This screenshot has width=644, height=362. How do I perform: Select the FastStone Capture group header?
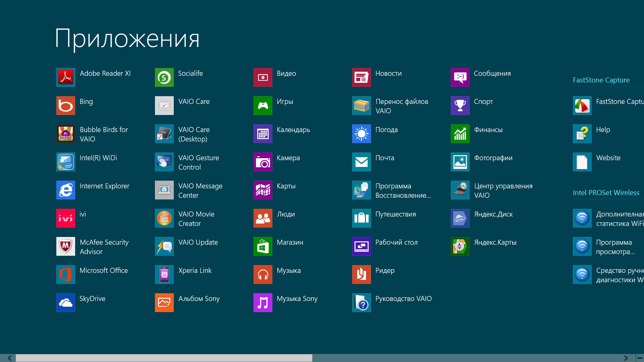coord(601,80)
